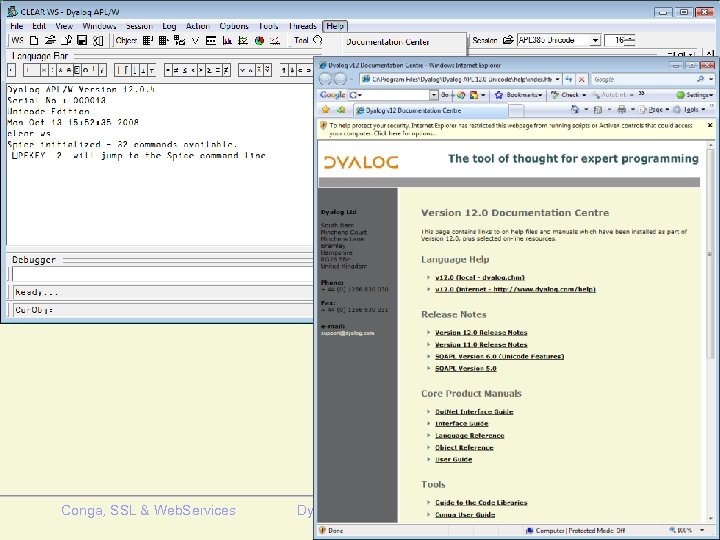
Task: Click the Forward button in Internet Explorer
Action: click(340, 79)
